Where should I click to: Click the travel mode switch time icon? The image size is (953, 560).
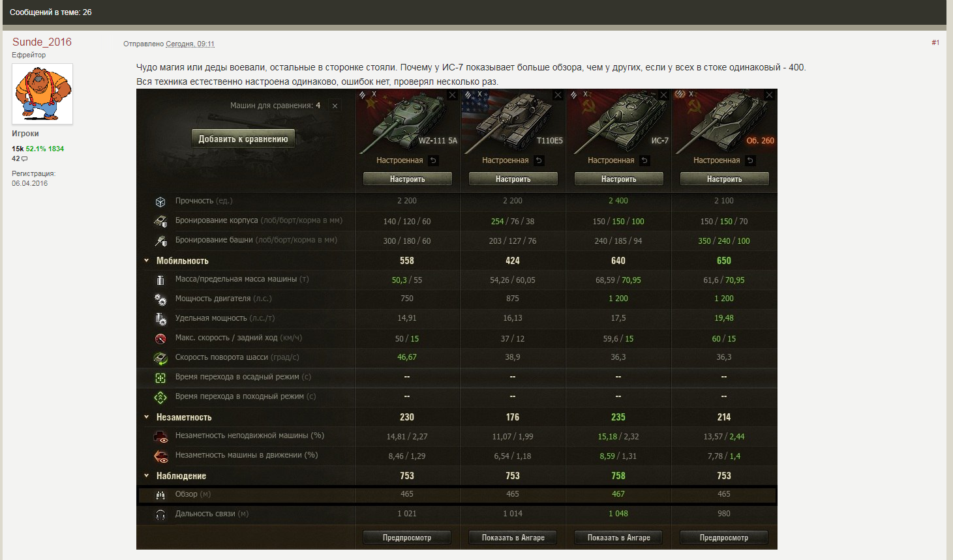tap(160, 397)
